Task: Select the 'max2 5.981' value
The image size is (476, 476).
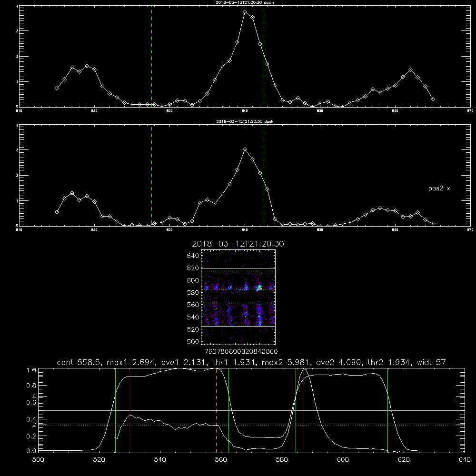Action: (x=286, y=362)
